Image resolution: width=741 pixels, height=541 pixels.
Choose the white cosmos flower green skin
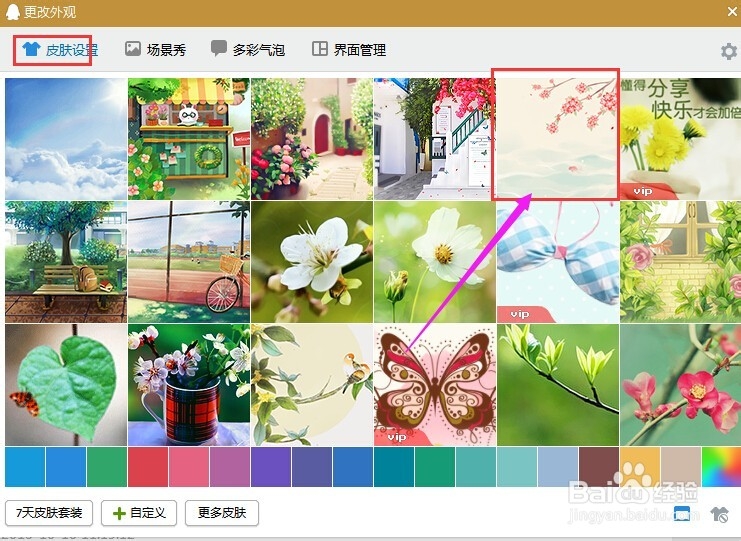tap(435, 262)
